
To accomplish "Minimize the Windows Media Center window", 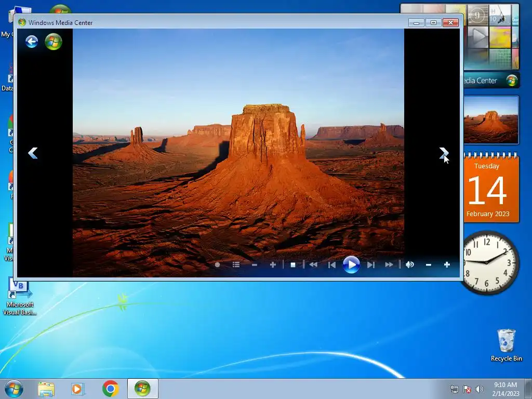I will (416, 23).
